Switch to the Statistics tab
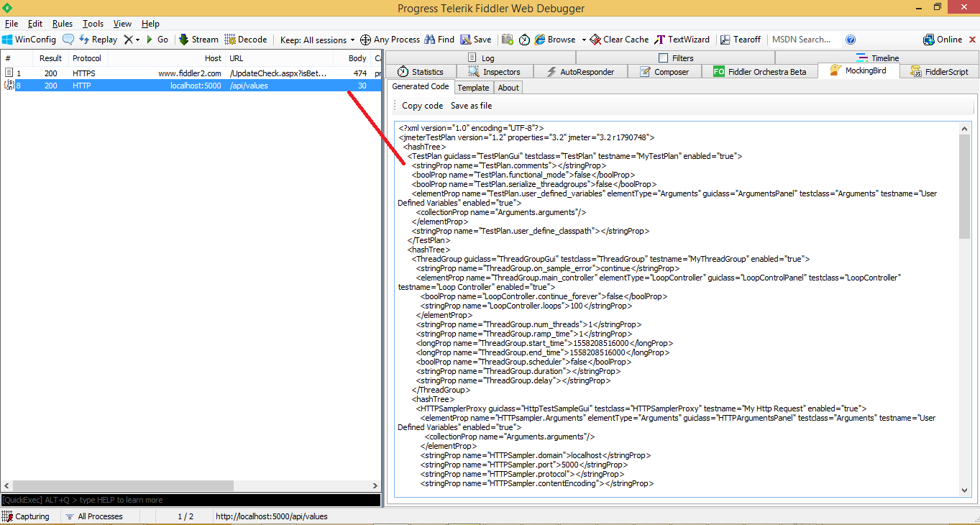The image size is (980, 525). (421, 71)
